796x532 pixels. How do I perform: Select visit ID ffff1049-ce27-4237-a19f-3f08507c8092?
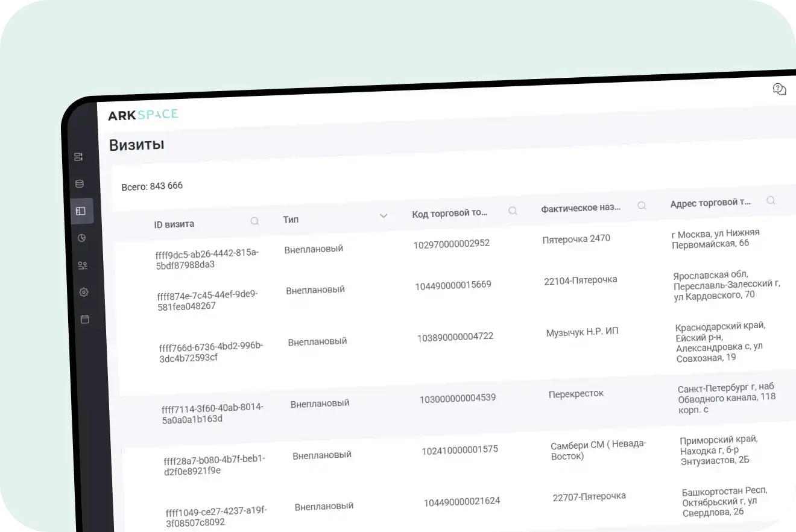point(216,516)
